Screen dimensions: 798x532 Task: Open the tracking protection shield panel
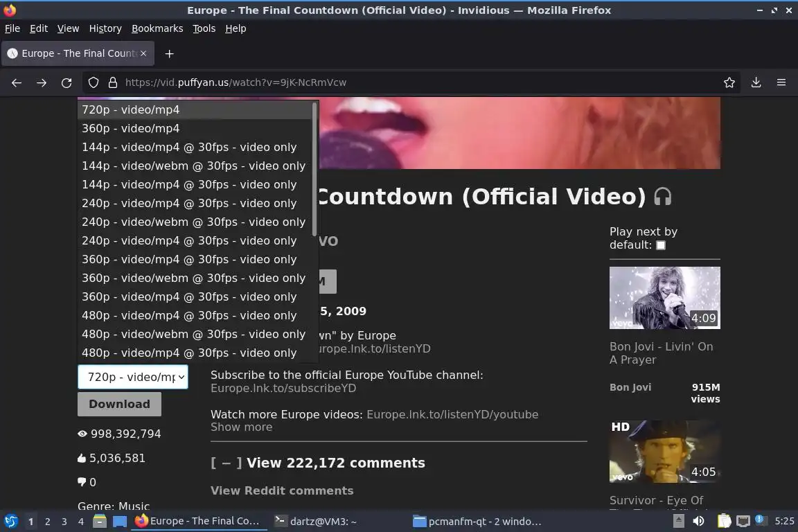pos(93,82)
